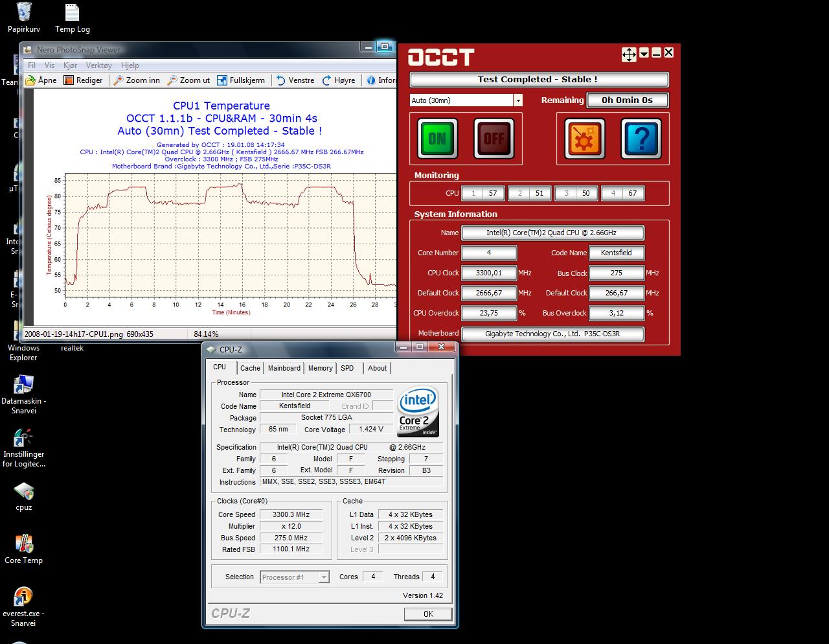Image resolution: width=829 pixels, height=644 pixels.
Task: Open OCCT help question mark icon
Action: [641, 138]
